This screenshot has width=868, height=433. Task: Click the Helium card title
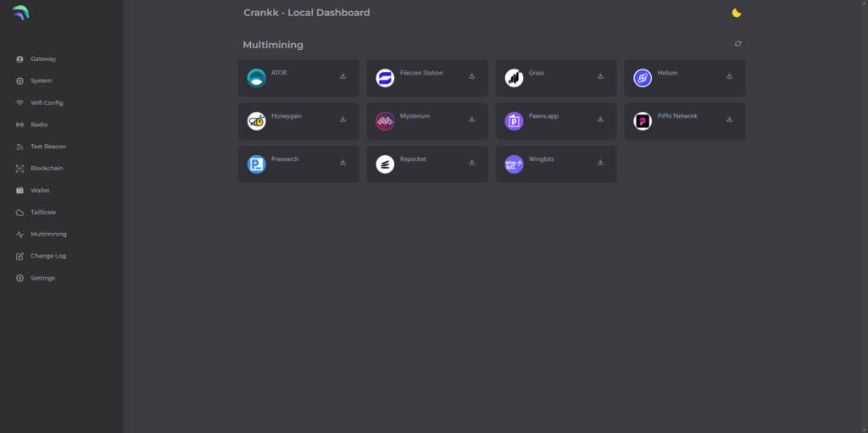pyautogui.click(x=668, y=73)
